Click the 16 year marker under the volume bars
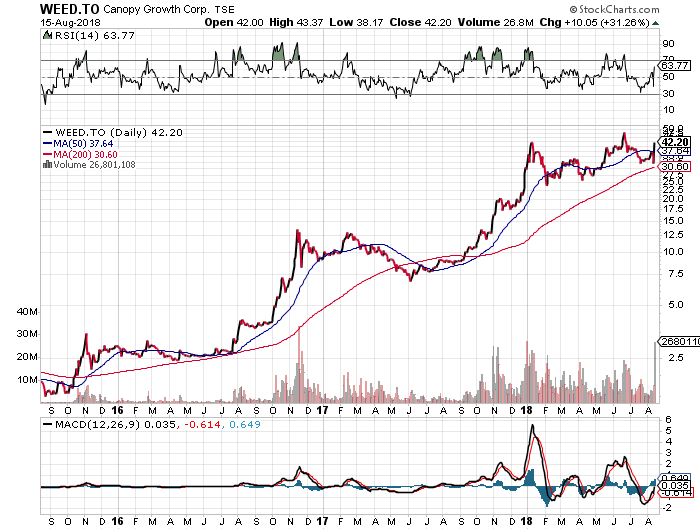700x530 pixels. (117, 410)
